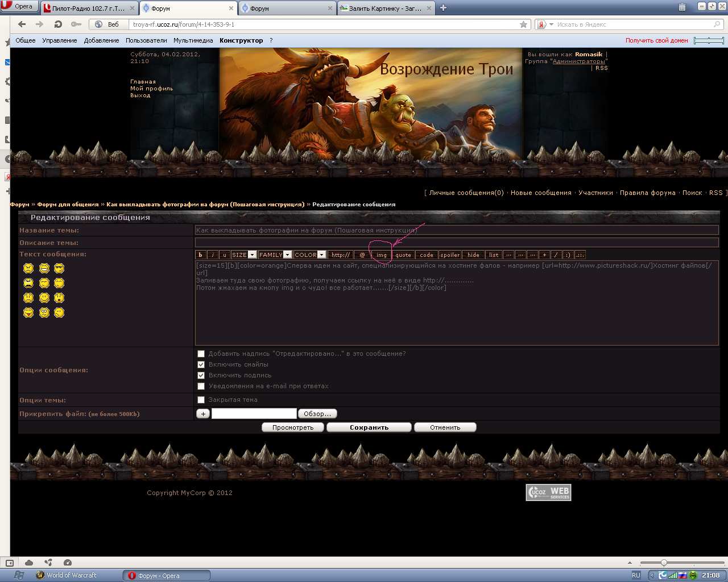Open the password wand key icon
Screen dimensions: 728x582
76,24
